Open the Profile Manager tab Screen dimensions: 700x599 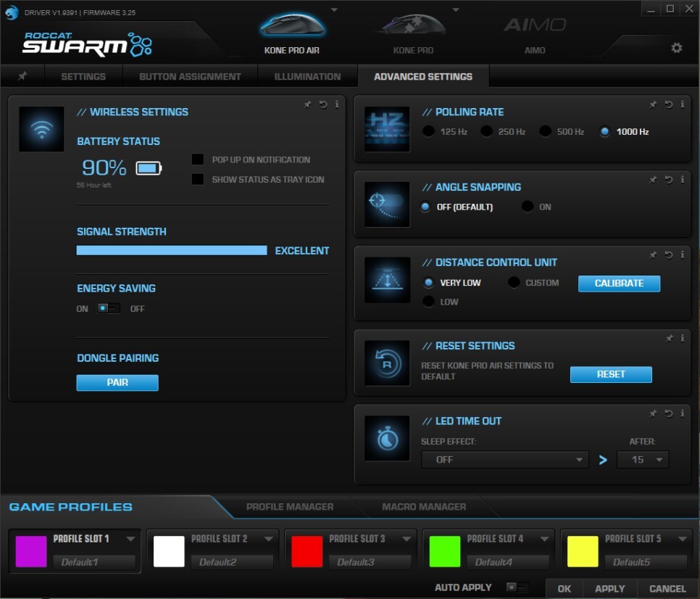pos(290,506)
